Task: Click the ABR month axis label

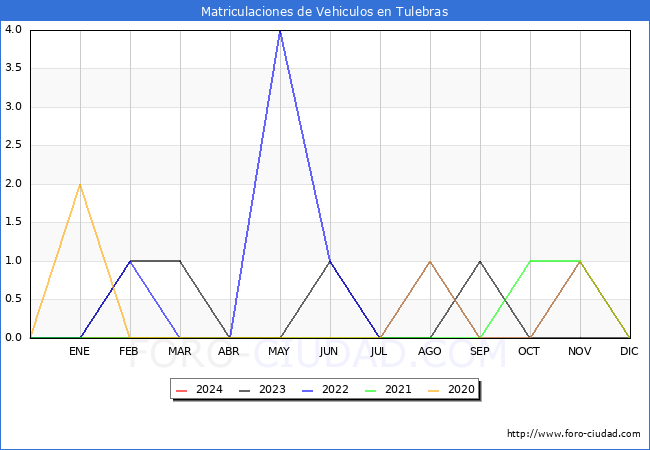Action: [229, 351]
